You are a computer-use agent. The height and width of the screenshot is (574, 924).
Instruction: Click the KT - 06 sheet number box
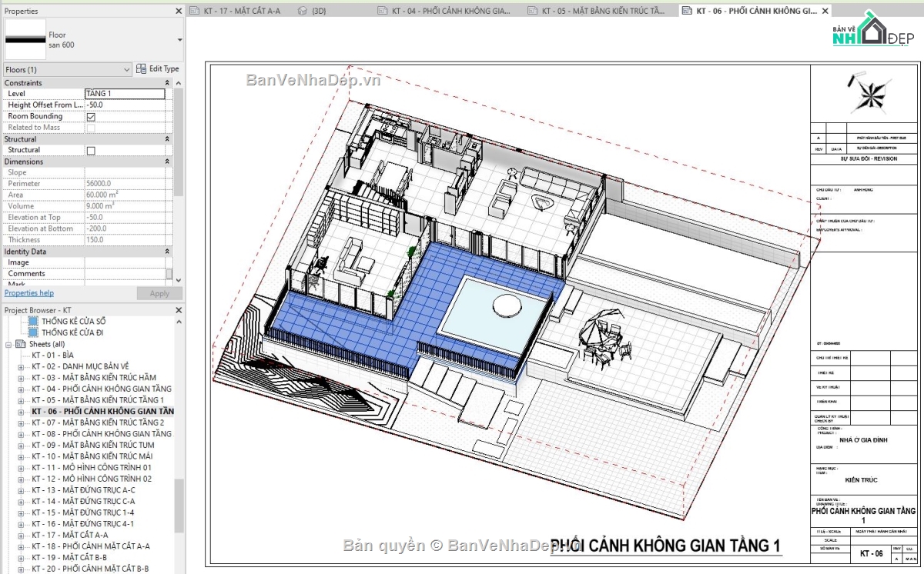871,554
